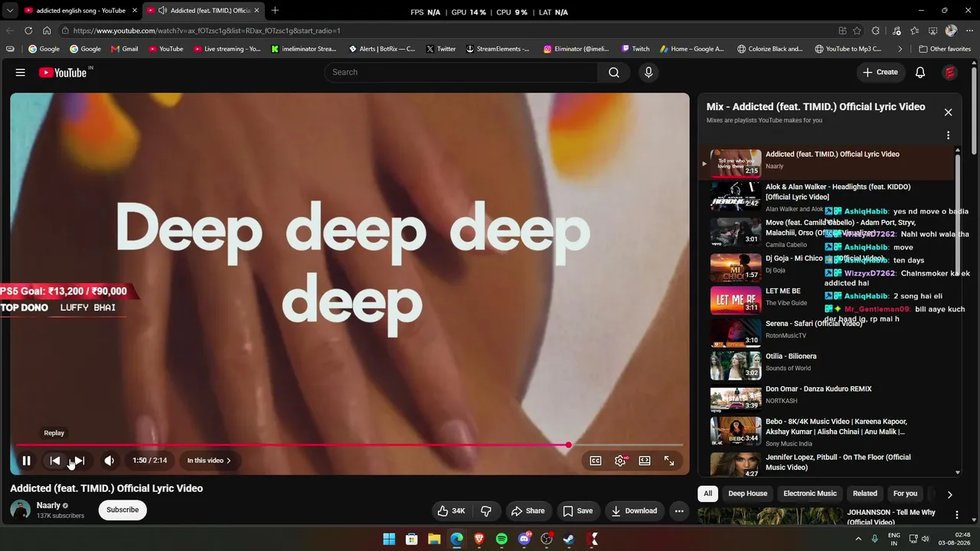Show more bookmarks with the overflow chevron

click(x=900, y=49)
